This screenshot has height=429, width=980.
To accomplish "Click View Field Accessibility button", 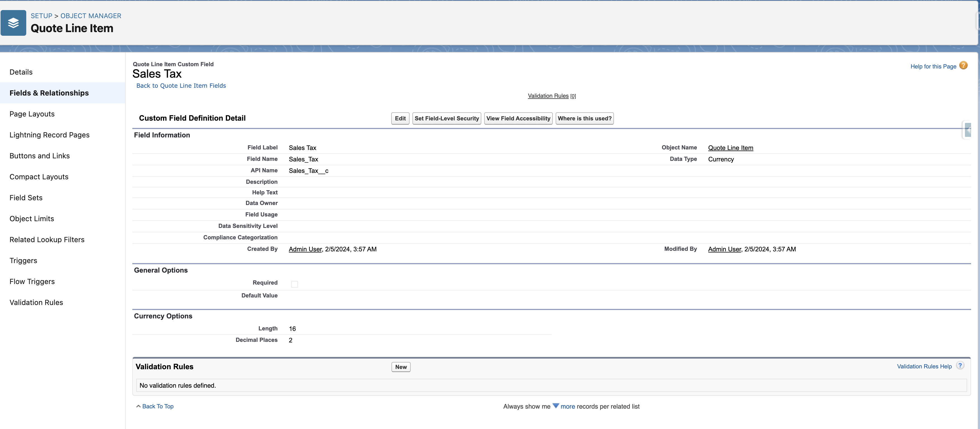I will (x=518, y=118).
